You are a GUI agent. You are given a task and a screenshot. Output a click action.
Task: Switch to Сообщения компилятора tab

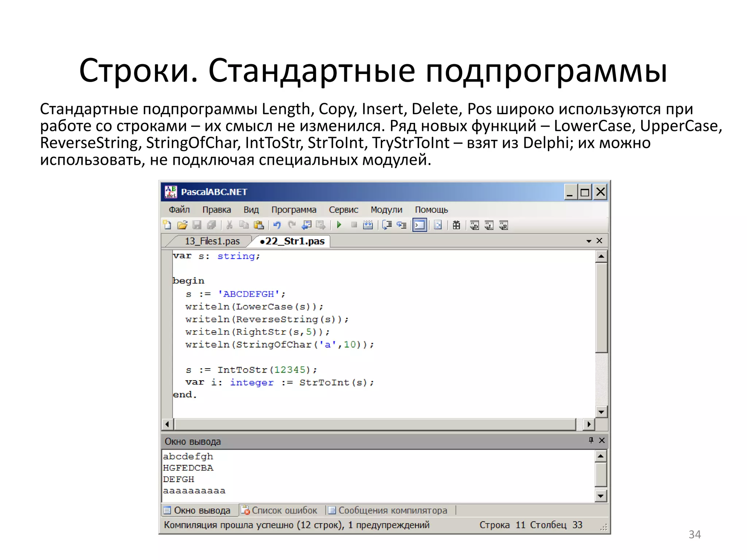(387, 510)
